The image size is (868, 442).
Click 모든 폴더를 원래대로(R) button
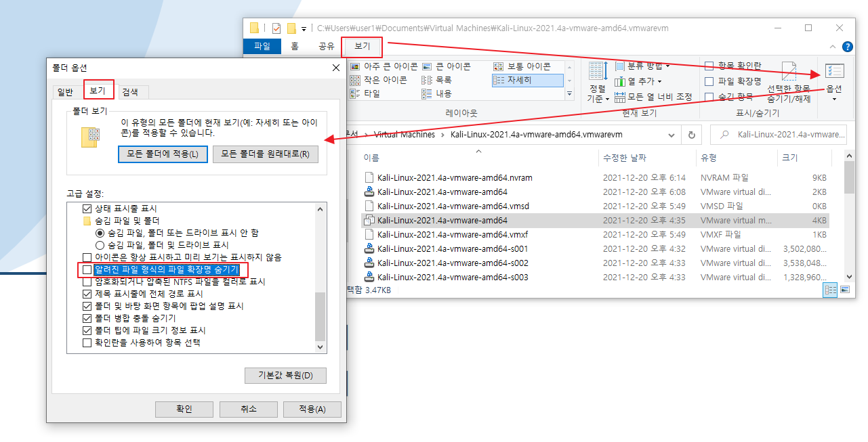pos(265,154)
